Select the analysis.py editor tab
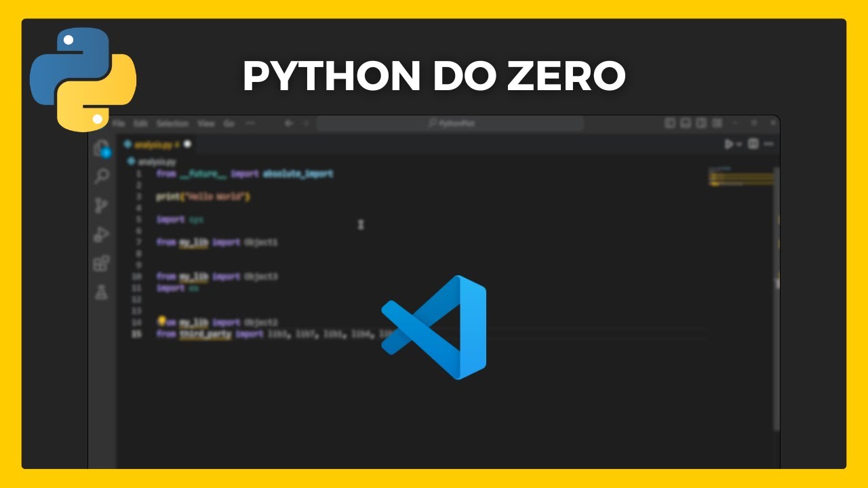This screenshot has height=488, width=868. tap(157, 144)
